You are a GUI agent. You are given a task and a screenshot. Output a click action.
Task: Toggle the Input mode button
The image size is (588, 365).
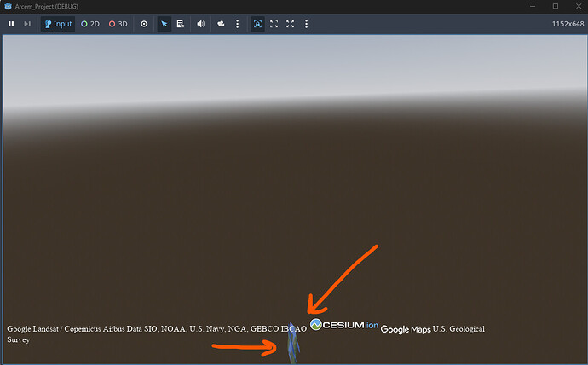58,24
